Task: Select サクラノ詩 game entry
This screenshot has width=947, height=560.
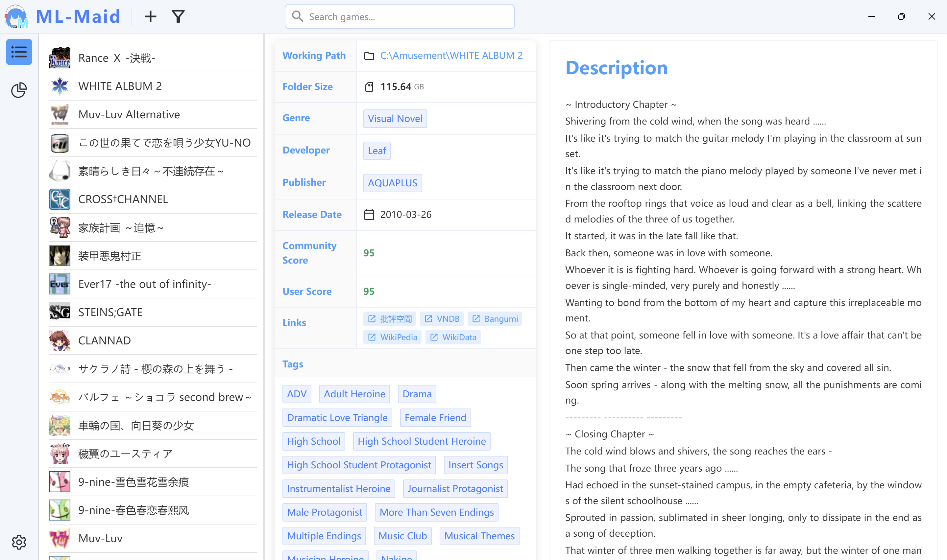Action: [153, 369]
